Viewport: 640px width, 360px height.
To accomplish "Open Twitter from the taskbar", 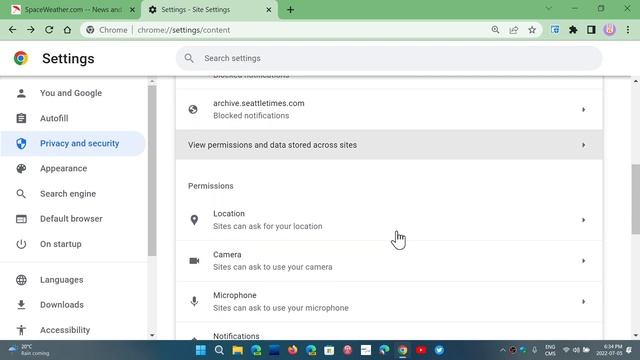I will click(439, 350).
